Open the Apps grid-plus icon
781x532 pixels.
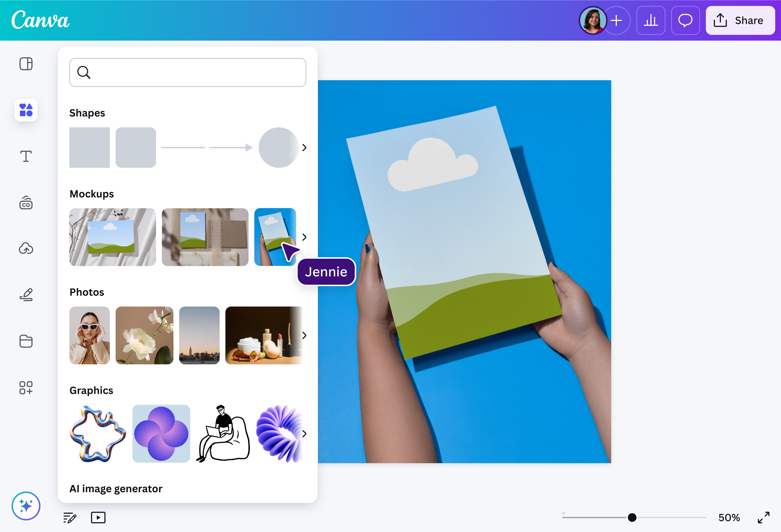coord(26,387)
